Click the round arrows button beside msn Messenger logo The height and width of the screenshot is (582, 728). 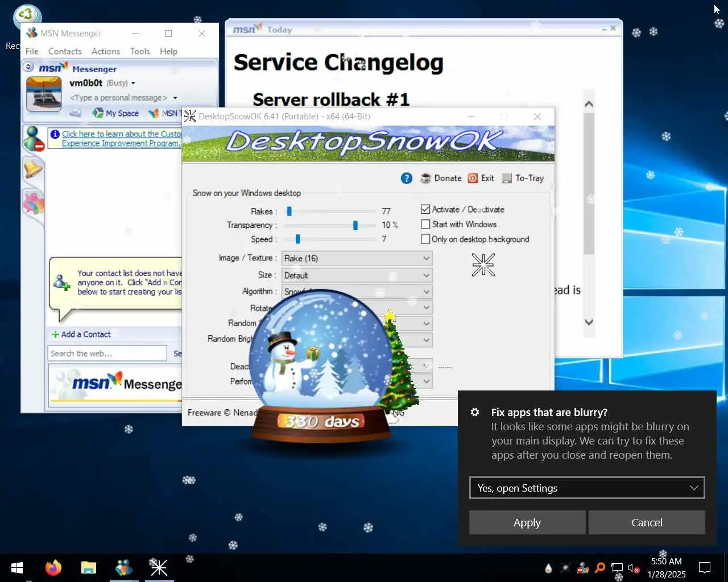point(28,67)
